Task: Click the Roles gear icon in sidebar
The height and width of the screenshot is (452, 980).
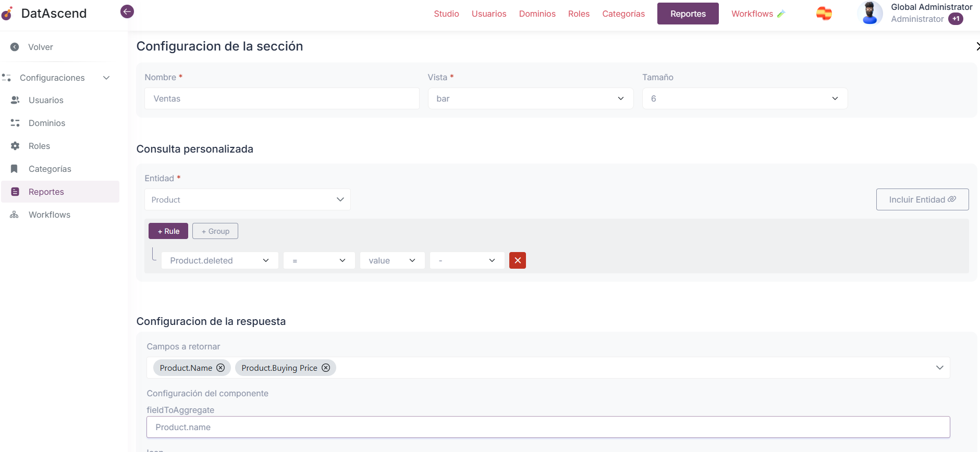Action: pos(15,146)
